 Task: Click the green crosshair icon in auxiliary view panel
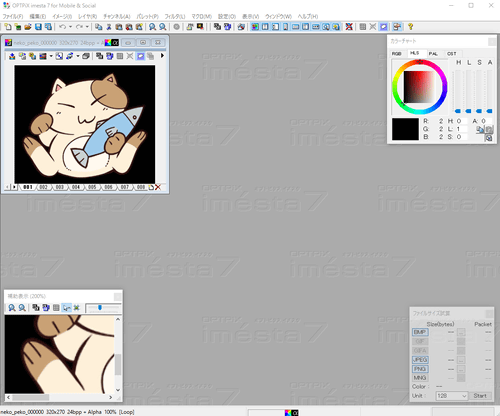(x=77, y=308)
